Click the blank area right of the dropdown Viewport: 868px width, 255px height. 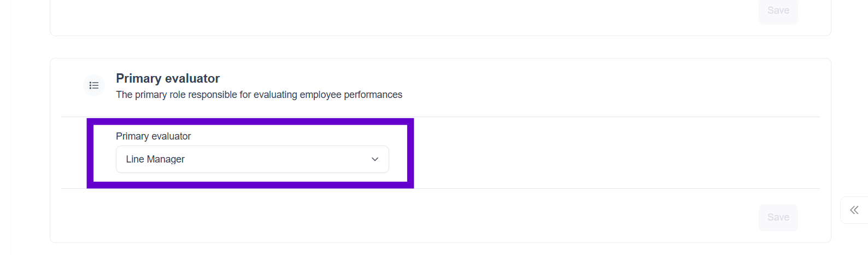click(x=601, y=153)
